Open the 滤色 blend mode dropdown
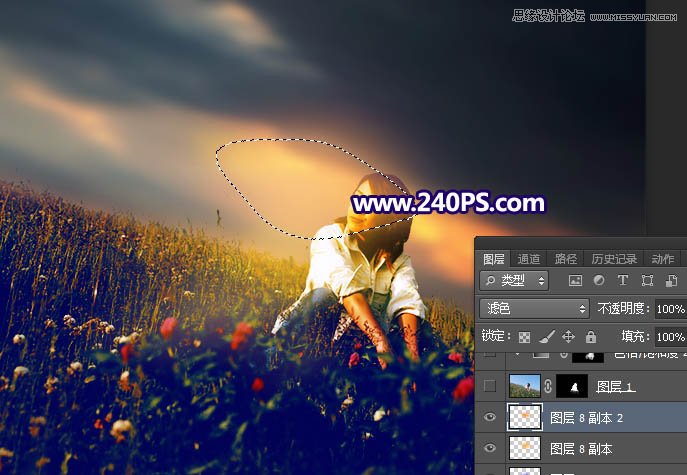The image size is (687, 475). tap(534, 309)
